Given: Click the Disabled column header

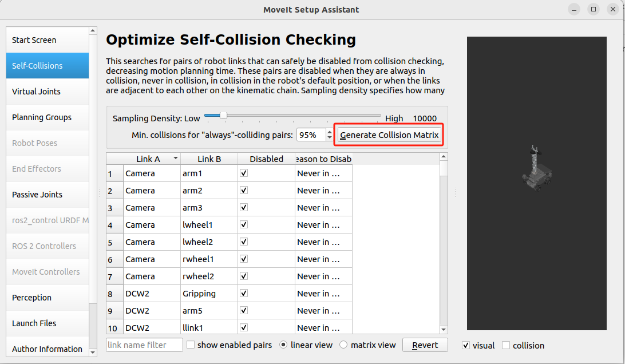Looking at the screenshot, I should [x=266, y=159].
